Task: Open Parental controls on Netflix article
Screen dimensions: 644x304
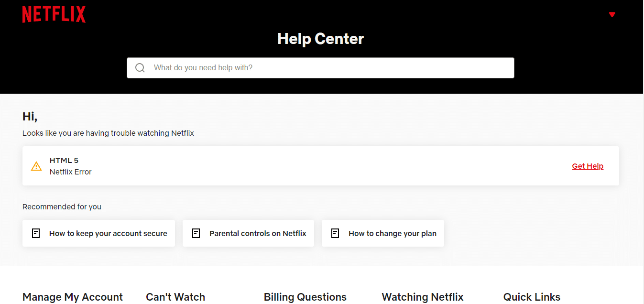Action: (248, 233)
